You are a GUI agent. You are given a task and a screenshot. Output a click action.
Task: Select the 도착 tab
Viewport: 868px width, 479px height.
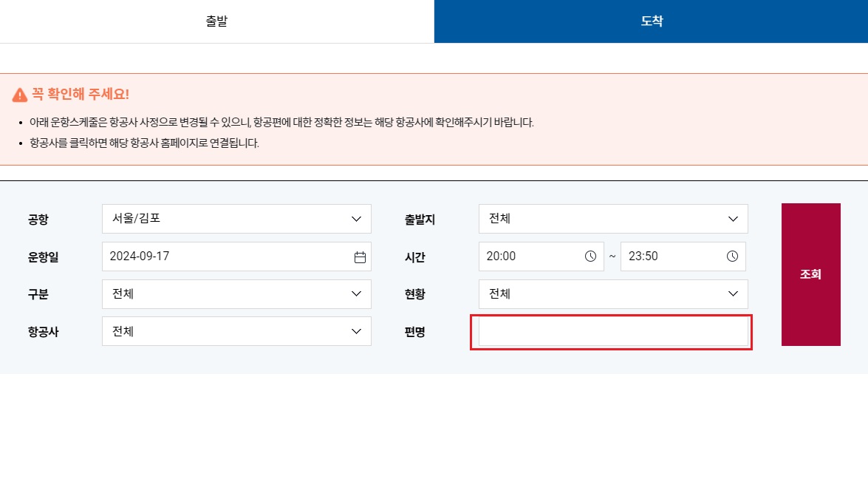[651, 21]
